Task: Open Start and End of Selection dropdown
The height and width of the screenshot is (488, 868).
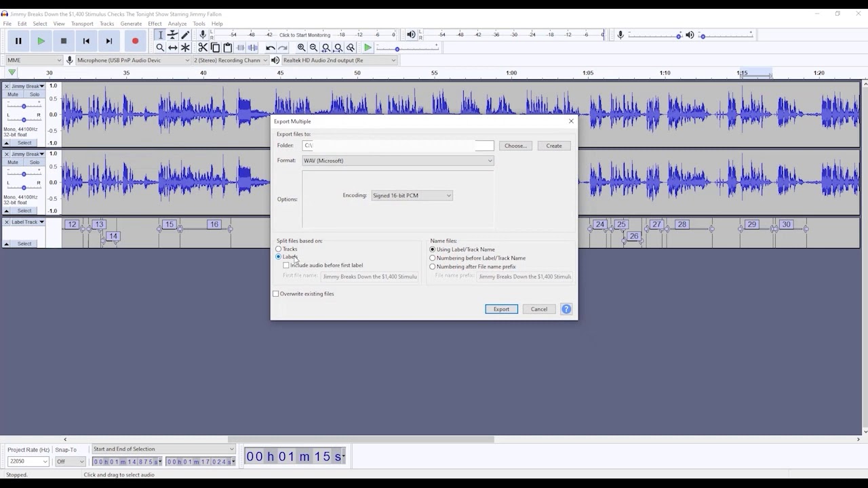Action: pyautogui.click(x=163, y=449)
